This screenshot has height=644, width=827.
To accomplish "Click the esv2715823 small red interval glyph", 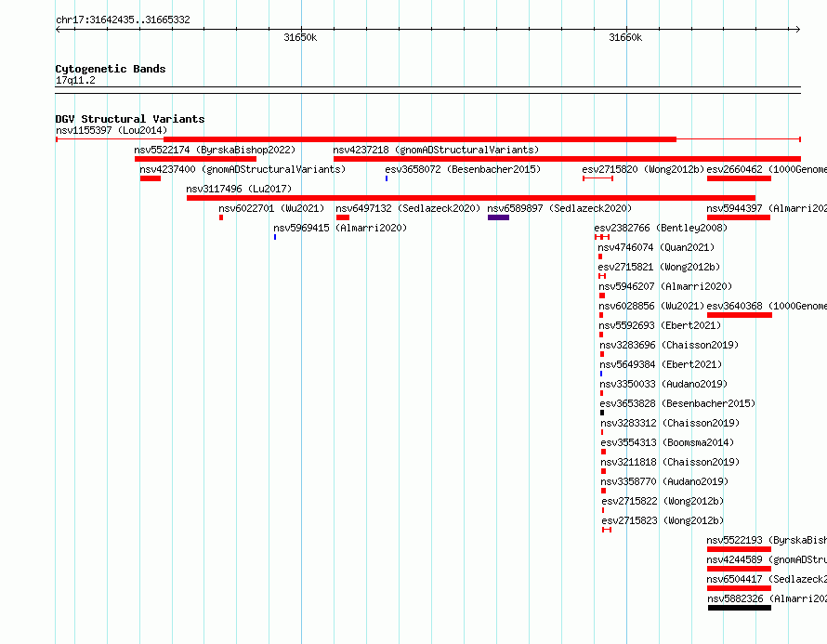I will [x=607, y=530].
